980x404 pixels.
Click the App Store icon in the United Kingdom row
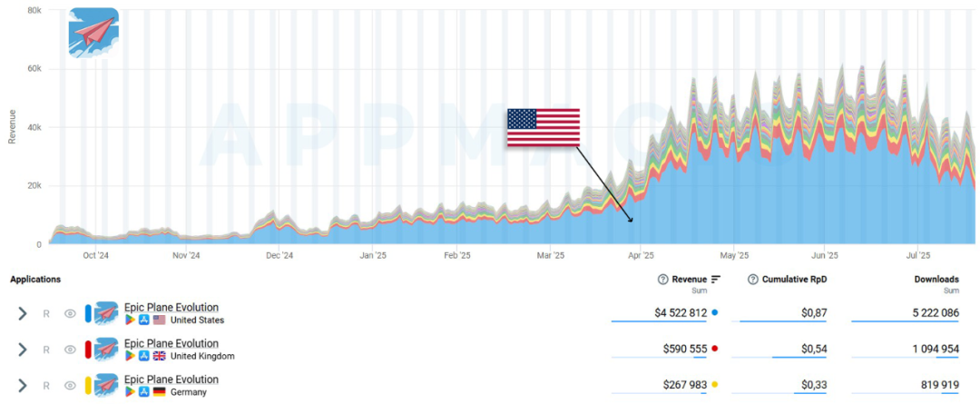(144, 356)
